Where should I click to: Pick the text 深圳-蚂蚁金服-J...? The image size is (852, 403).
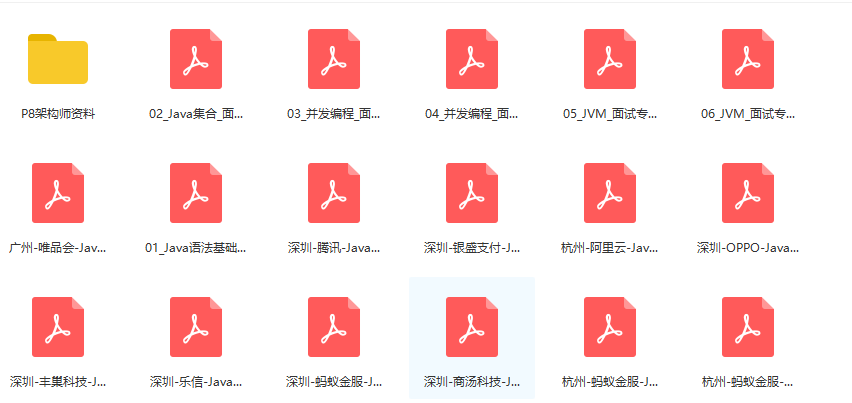[x=334, y=382]
